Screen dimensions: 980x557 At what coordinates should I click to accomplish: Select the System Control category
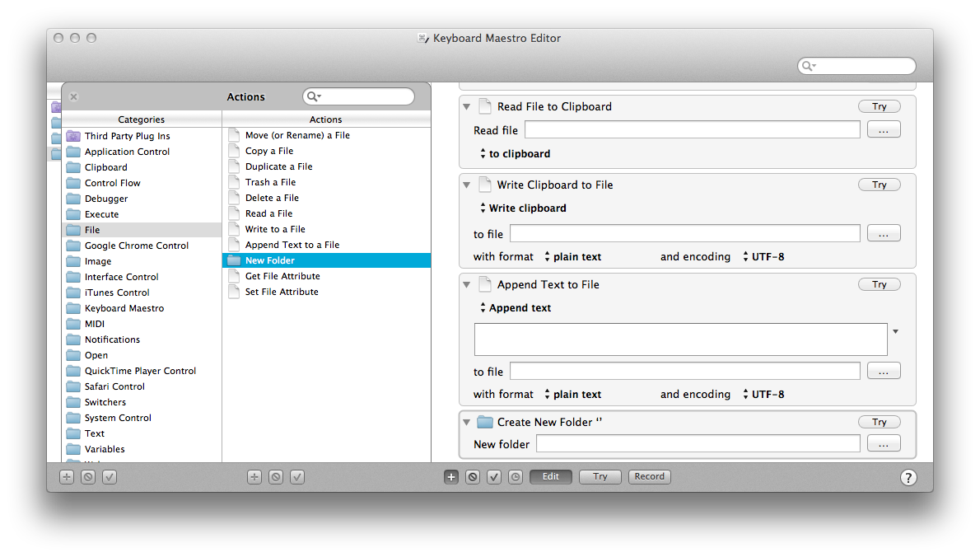point(142,418)
